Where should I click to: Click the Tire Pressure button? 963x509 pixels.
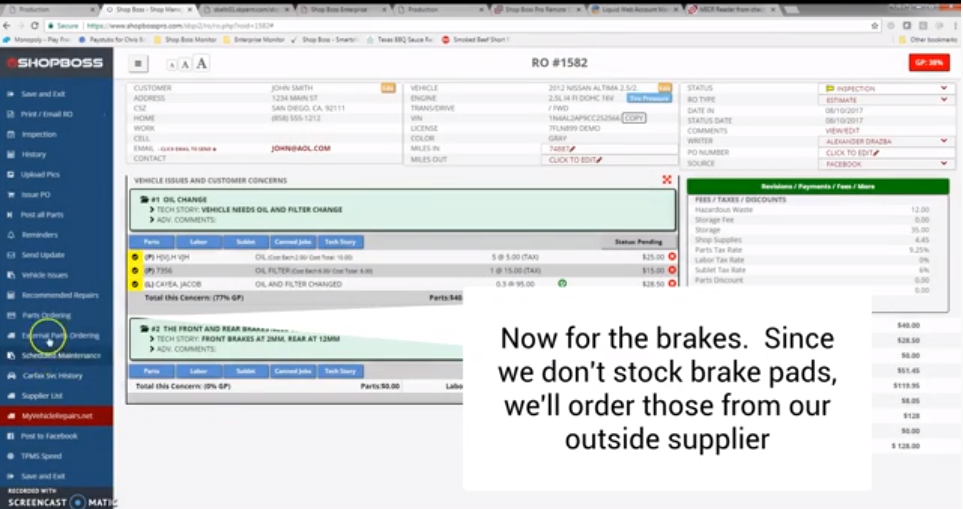[x=648, y=99]
